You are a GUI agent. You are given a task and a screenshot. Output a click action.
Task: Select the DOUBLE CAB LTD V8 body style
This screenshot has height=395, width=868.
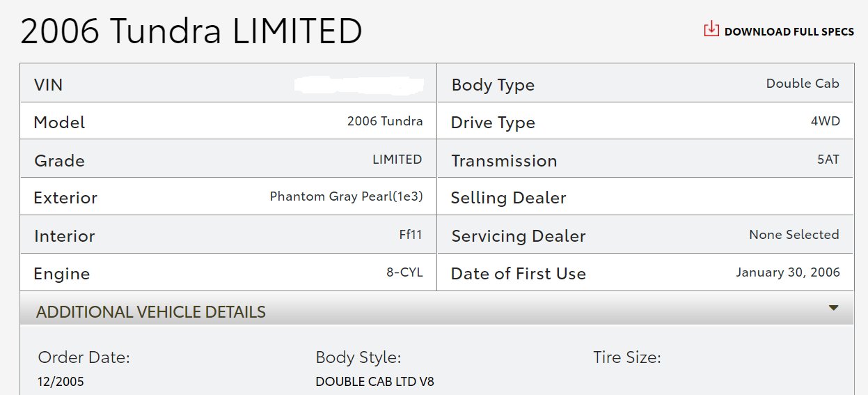[374, 382]
